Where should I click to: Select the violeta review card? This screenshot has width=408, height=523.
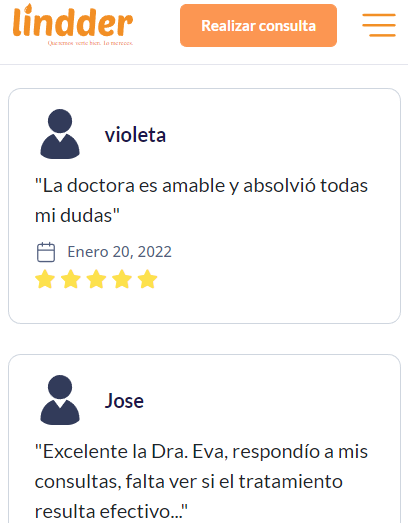204,206
